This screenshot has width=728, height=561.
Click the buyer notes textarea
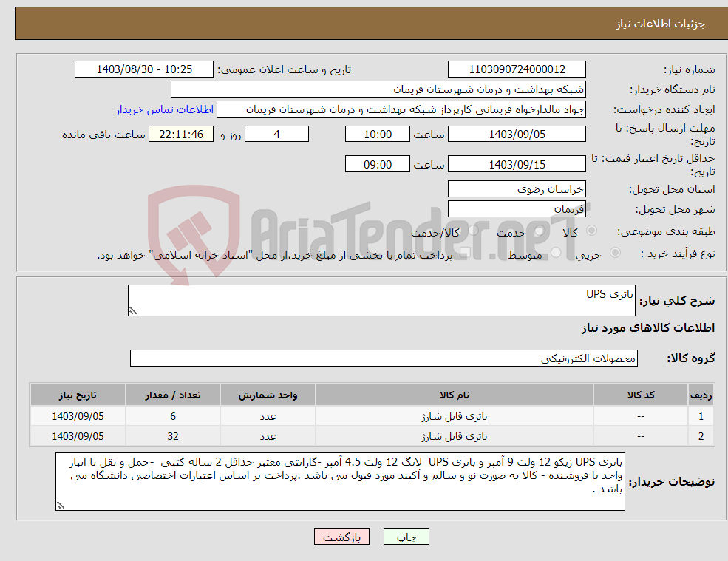tap(340, 482)
